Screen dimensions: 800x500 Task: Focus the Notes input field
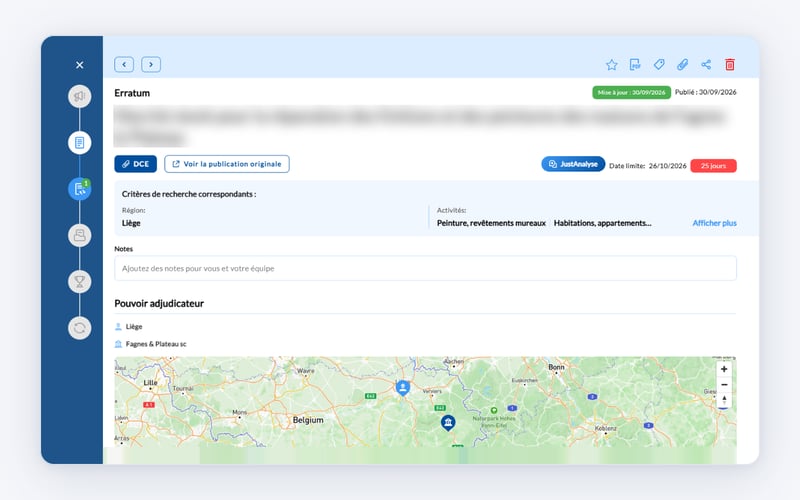(425, 268)
